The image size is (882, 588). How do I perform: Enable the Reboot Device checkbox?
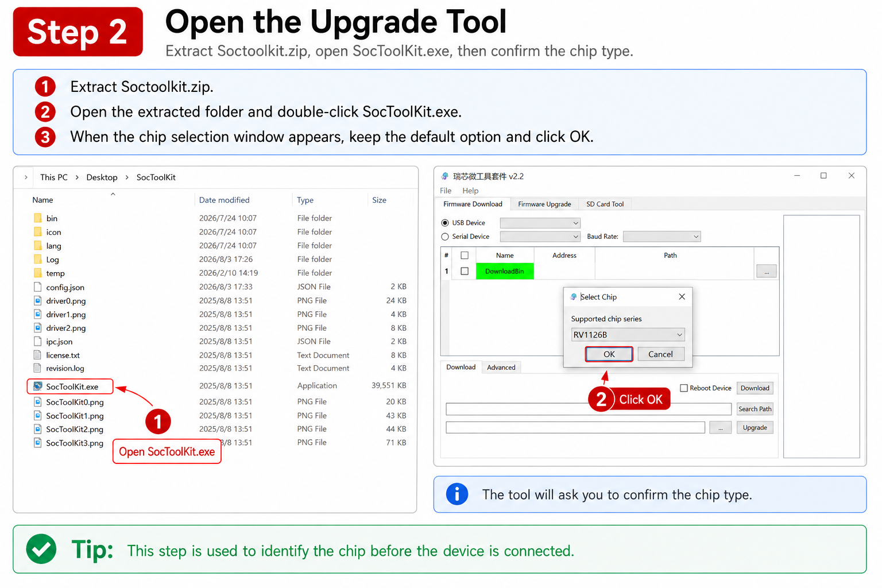click(x=684, y=388)
